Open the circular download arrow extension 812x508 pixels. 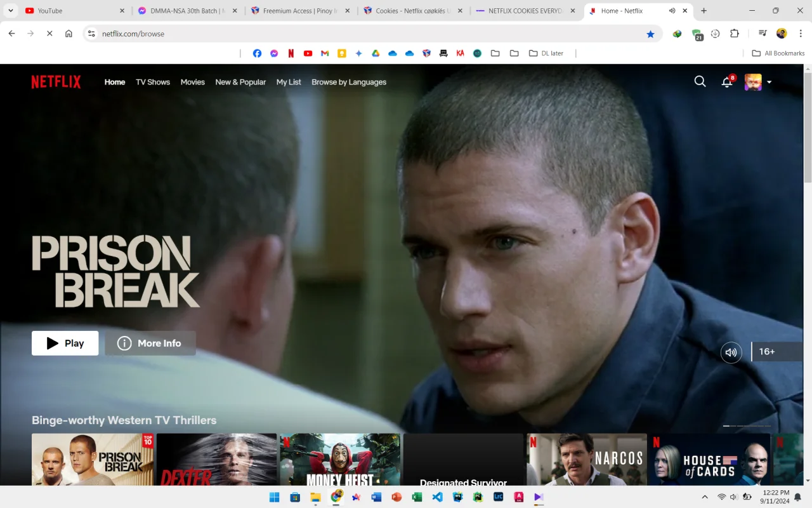tap(716, 34)
